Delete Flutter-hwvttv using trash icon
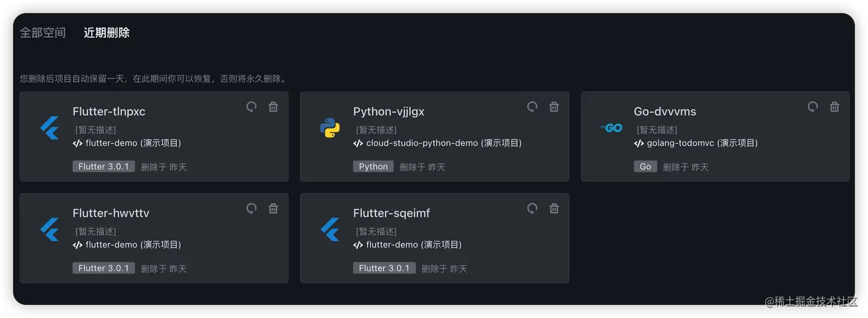This screenshot has width=868, height=318. (273, 208)
